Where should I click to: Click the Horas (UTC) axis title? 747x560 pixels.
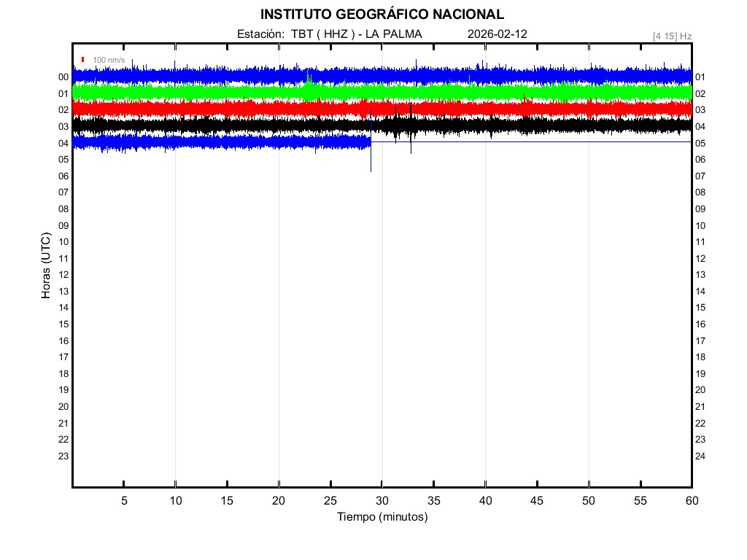[x=46, y=265]
